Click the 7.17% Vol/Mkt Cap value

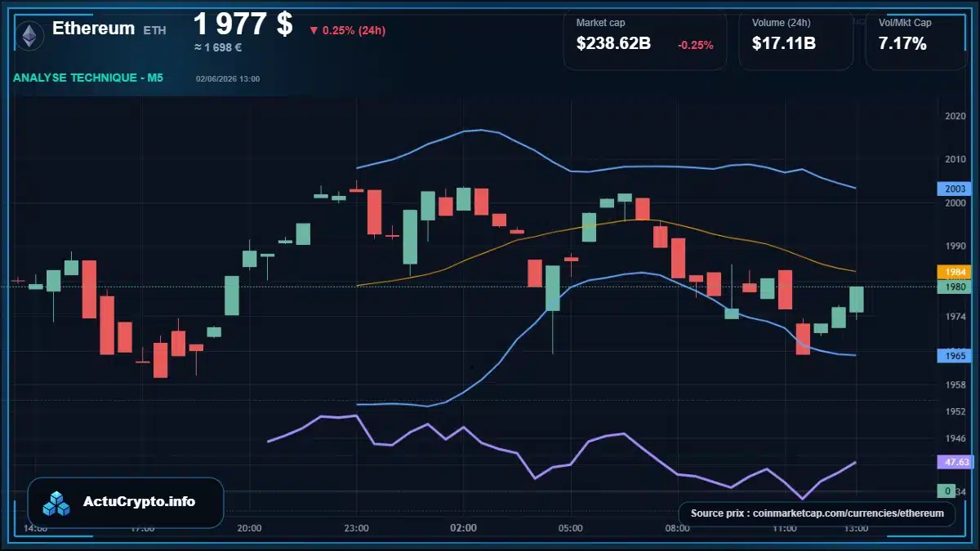(x=902, y=44)
